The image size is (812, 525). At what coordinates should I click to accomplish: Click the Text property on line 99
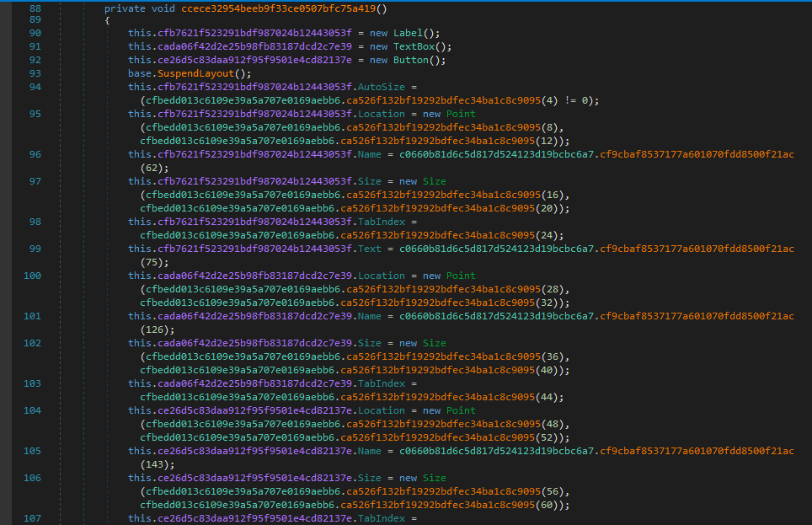pyautogui.click(x=369, y=249)
